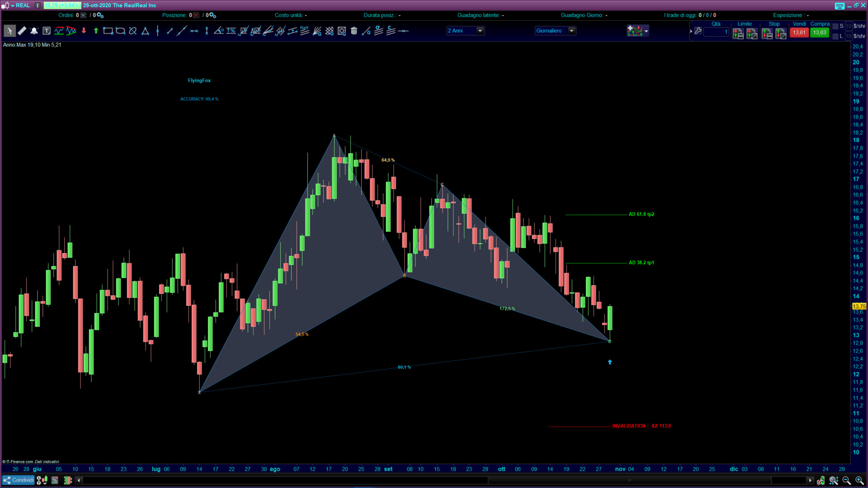Toggle the L limit checkbox
Viewport: 868px width, 488px height.
point(835,36)
